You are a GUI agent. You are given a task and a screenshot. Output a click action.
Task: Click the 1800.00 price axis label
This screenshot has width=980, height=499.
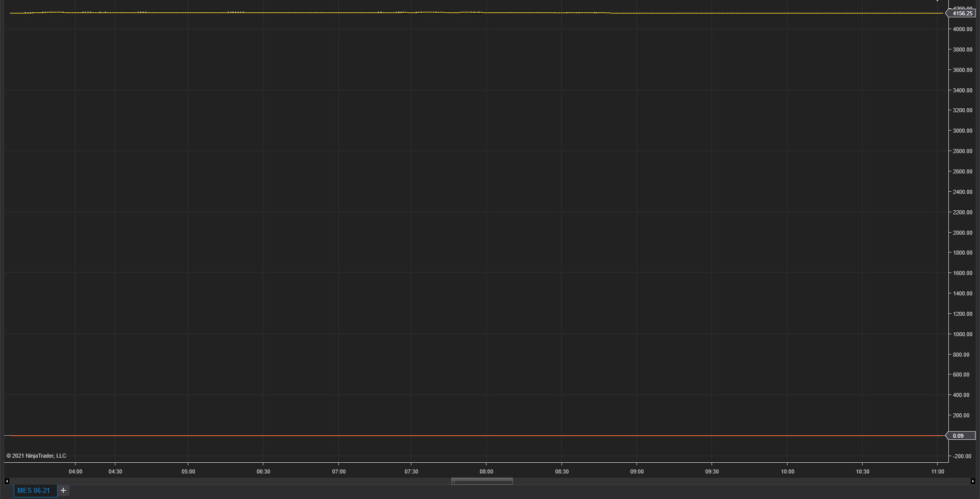(x=962, y=253)
